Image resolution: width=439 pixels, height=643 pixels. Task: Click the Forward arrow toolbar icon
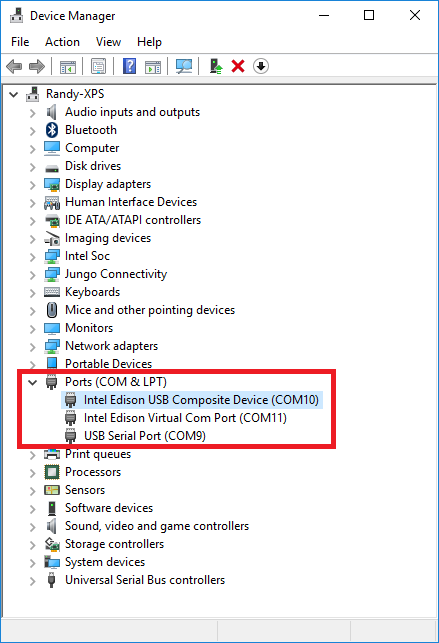[x=37, y=66]
